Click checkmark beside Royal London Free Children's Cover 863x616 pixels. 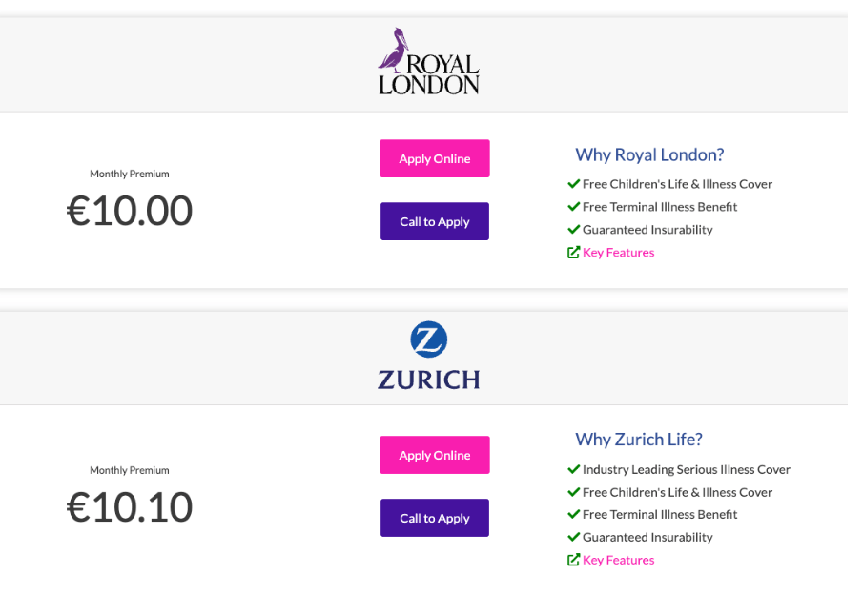pyautogui.click(x=573, y=184)
